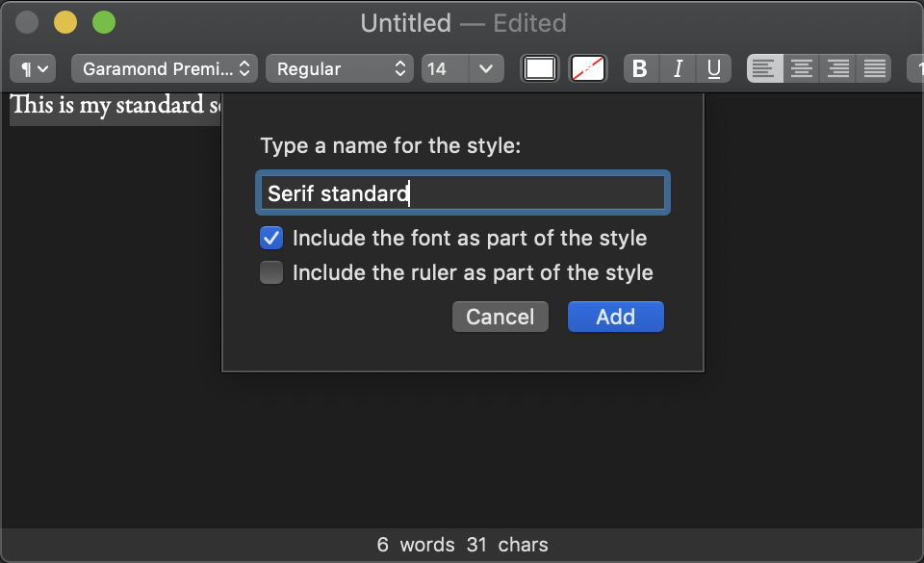Screen dimensions: 924x563
Task: Open the Garamond Premi font family dropdown
Action: coord(164,68)
